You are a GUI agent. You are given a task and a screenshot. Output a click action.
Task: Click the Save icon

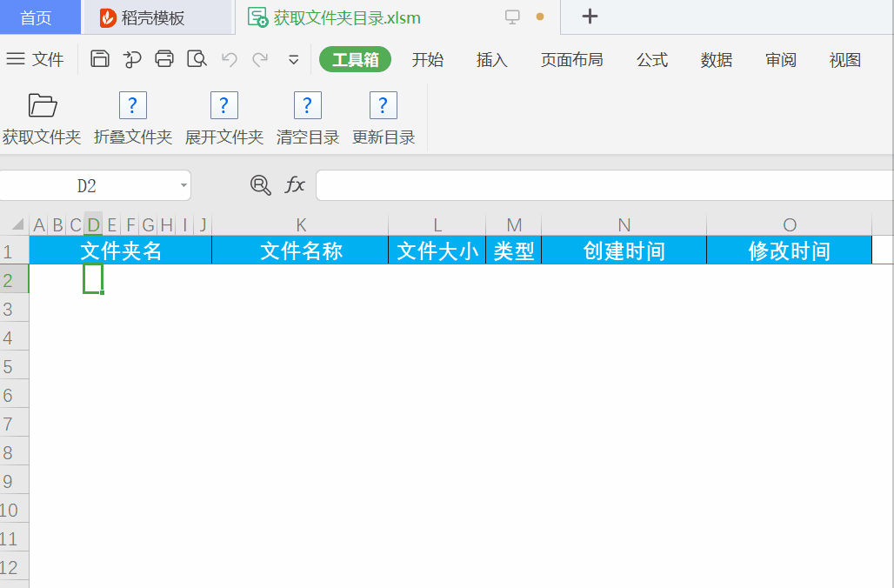(x=99, y=60)
